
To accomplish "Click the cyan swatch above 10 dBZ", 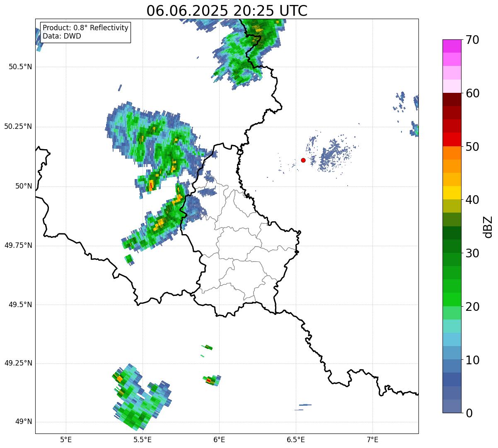I will tap(452, 340).
